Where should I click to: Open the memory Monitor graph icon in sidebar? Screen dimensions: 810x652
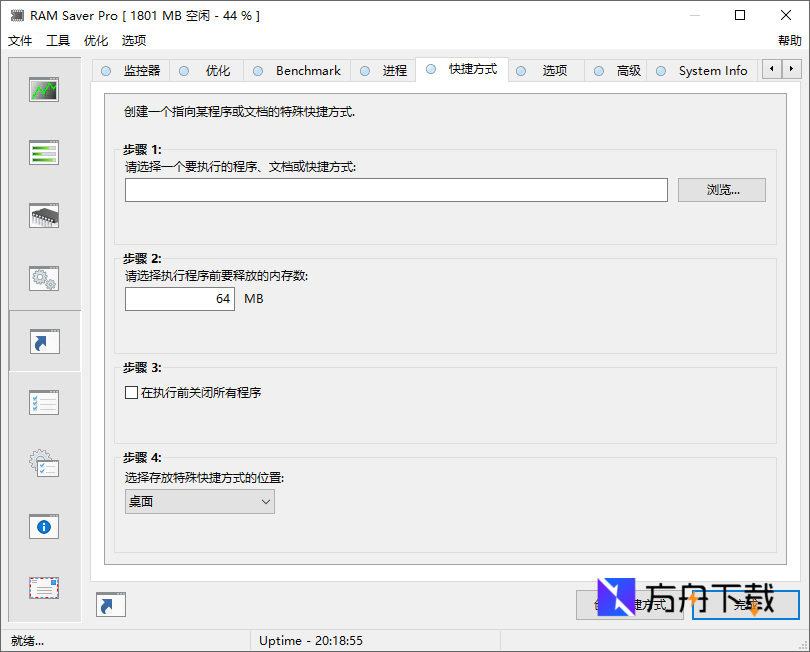pyautogui.click(x=43, y=89)
